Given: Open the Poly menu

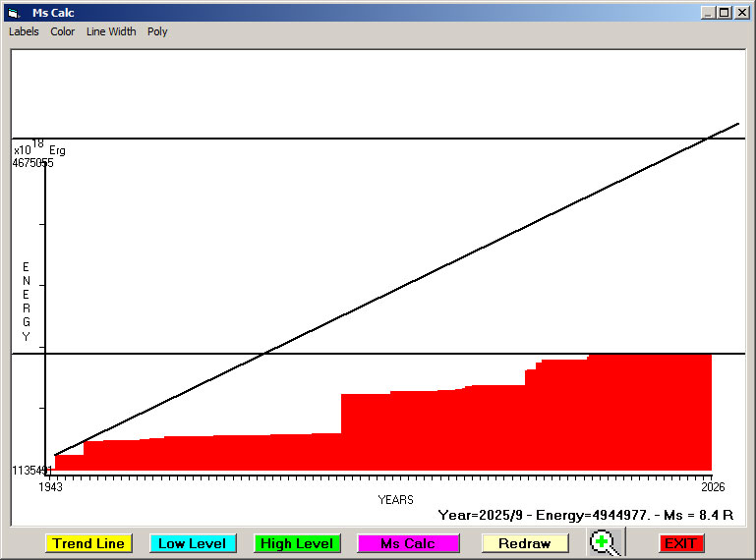Looking at the screenshot, I should click(157, 31).
